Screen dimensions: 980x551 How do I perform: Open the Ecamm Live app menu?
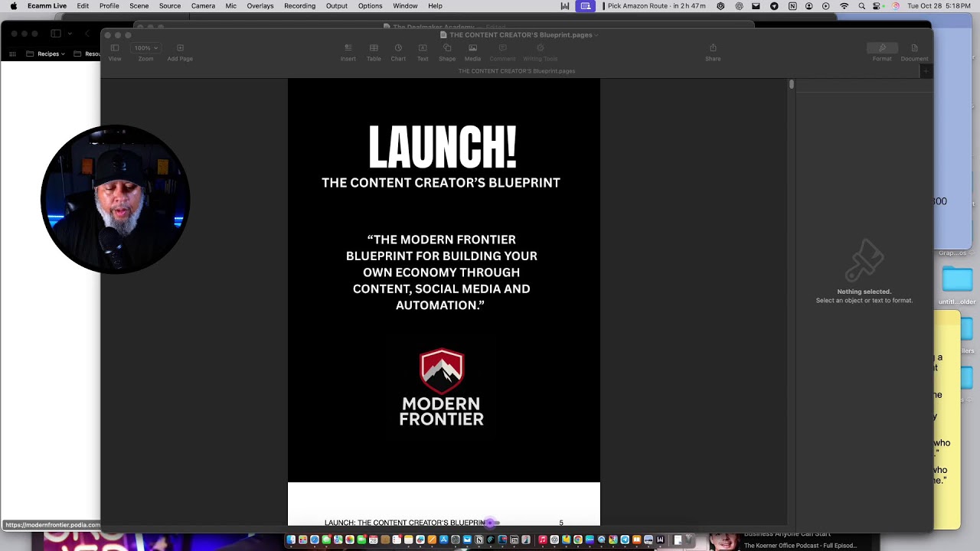point(47,6)
